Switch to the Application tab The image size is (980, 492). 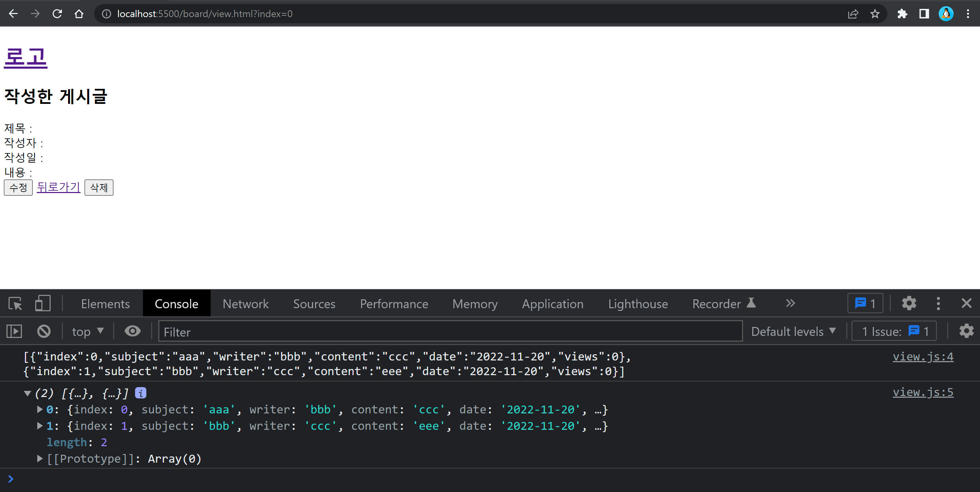click(552, 303)
